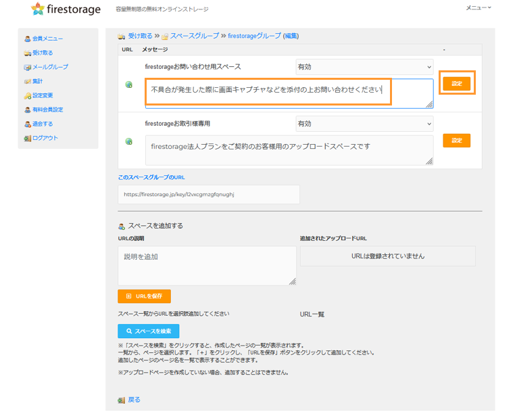Viewport: 515px width, 420px height.
Task: Click the メッセージ column header
Action: pyautogui.click(x=155, y=49)
